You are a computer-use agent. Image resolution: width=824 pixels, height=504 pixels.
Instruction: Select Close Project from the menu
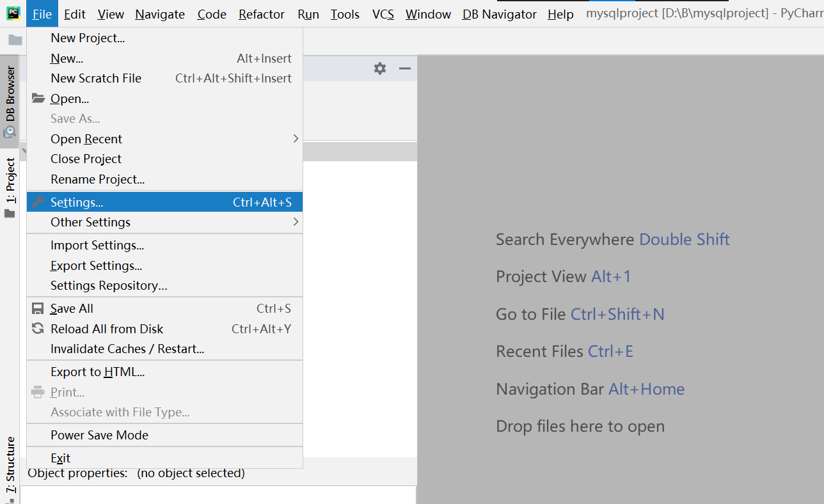[x=86, y=159]
